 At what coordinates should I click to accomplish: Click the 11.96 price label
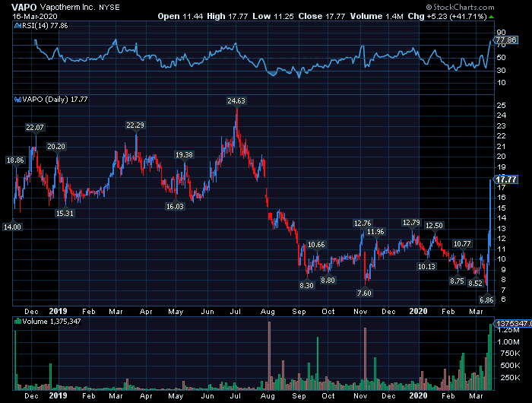pos(375,232)
